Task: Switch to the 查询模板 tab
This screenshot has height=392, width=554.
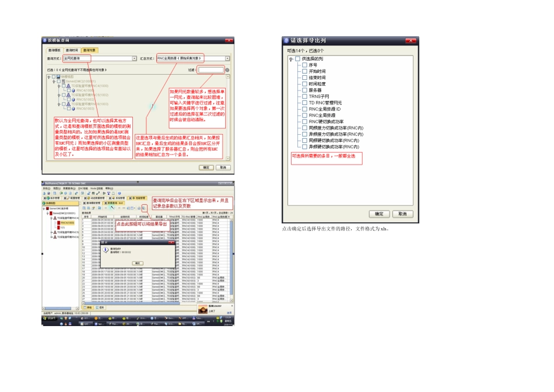Action: point(54,50)
